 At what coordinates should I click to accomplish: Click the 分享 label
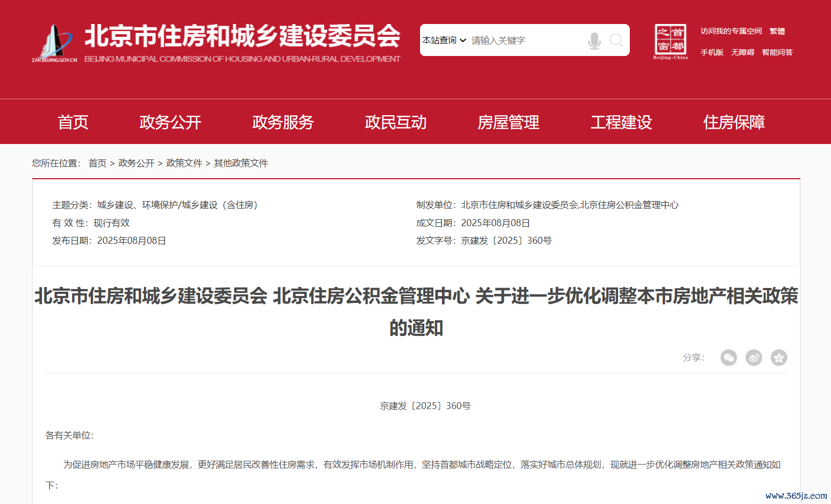pos(693,358)
